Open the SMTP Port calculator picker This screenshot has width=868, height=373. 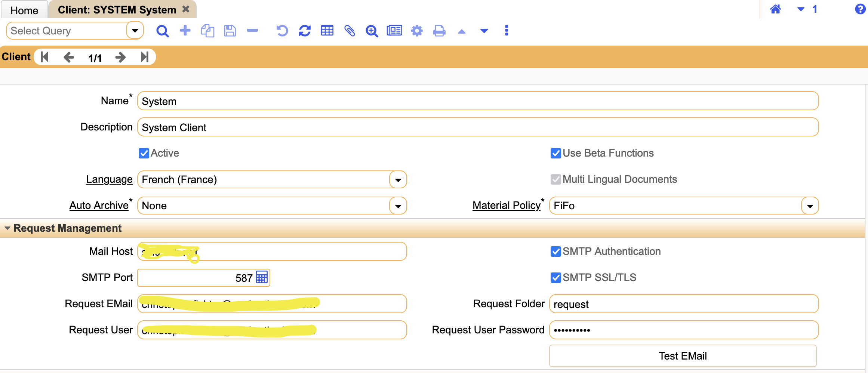pyautogui.click(x=262, y=277)
